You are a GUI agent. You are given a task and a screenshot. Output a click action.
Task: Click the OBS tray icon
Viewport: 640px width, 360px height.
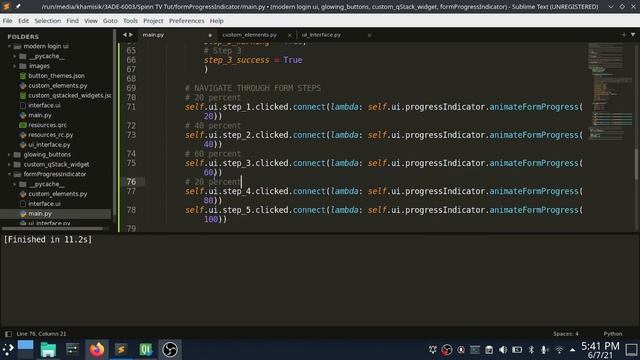(447, 350)
